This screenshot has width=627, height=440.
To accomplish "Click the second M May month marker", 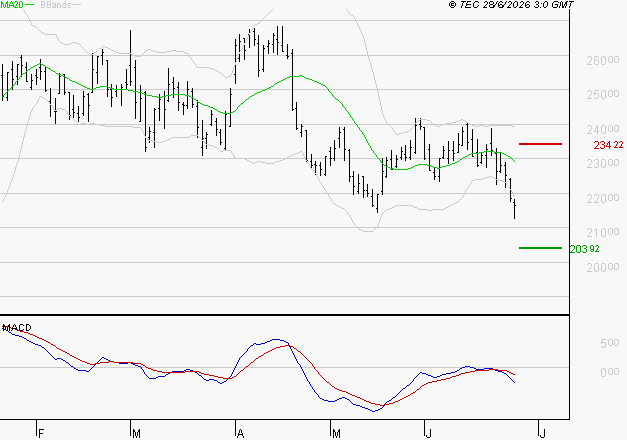I will pyautogui.click(x=336, y=434).
